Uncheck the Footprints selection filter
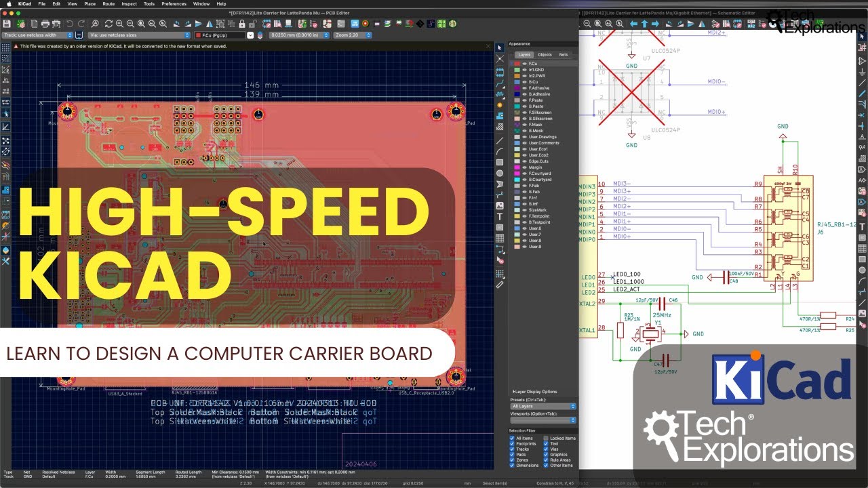 [x=512, y=444]
